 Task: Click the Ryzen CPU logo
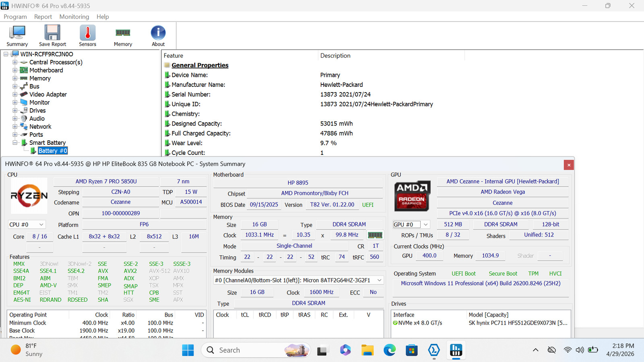point(29,196)
